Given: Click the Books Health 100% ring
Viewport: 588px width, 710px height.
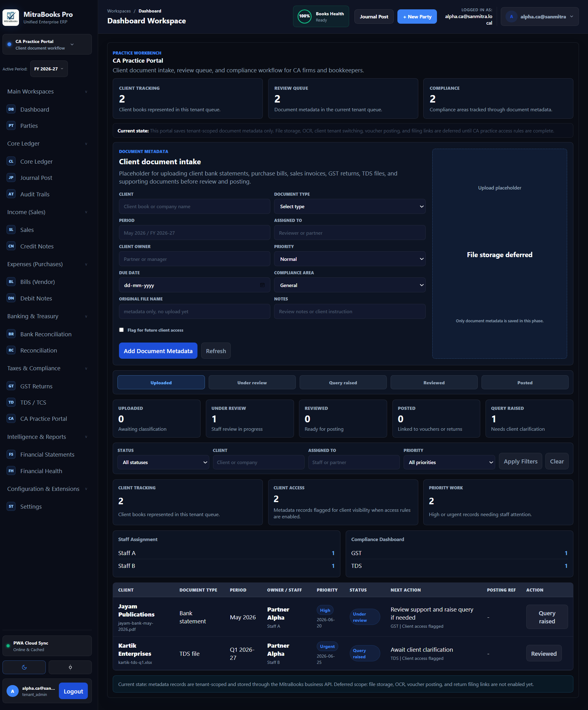Looking at the screenshot, I should pyautogui.click(x=305, y=16).
